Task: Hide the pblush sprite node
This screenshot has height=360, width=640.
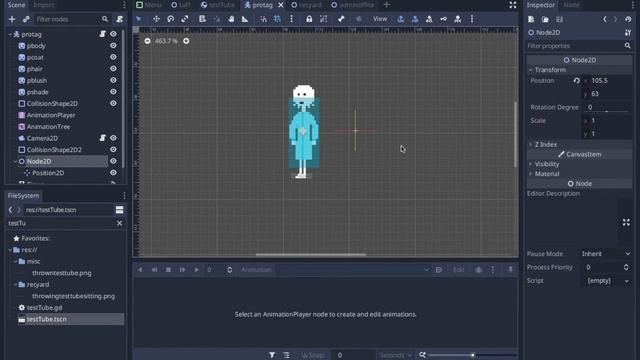Action: click(x=113, y=80)
